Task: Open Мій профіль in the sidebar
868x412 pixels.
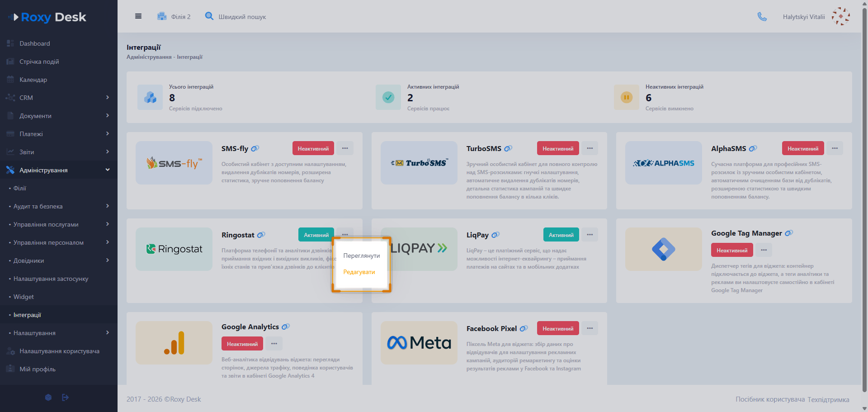Action: pos(59,369)
